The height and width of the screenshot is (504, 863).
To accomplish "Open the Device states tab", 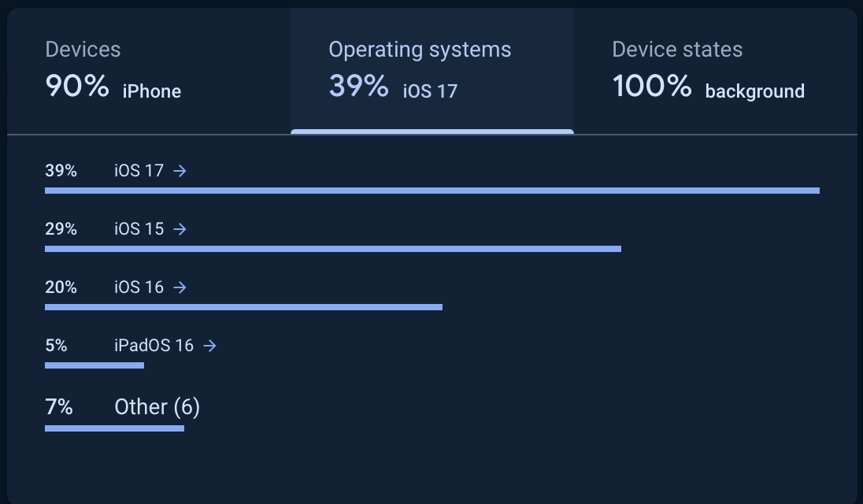I will pyautogui.click(x=715, y=71).
